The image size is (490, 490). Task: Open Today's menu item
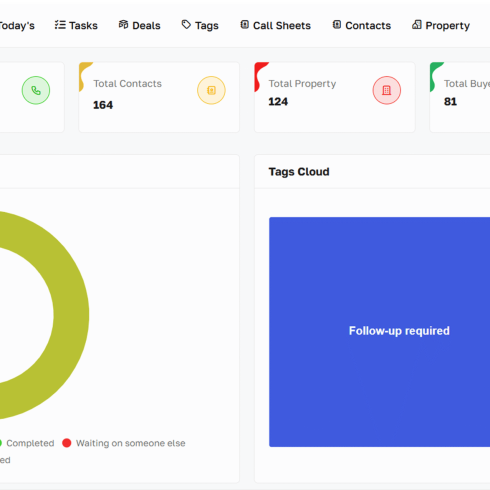coord(17,25)
